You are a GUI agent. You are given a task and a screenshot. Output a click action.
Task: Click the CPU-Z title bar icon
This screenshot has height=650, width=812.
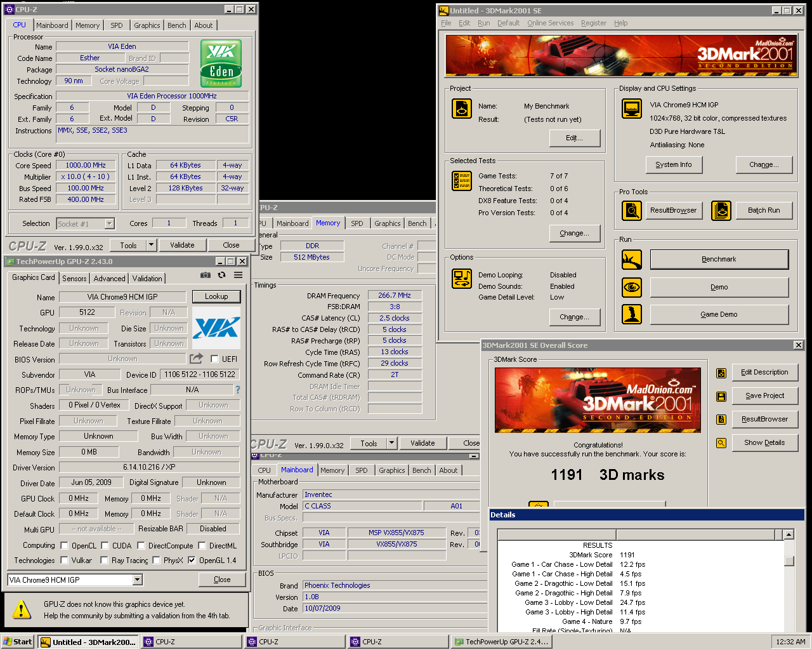[9, 10]
